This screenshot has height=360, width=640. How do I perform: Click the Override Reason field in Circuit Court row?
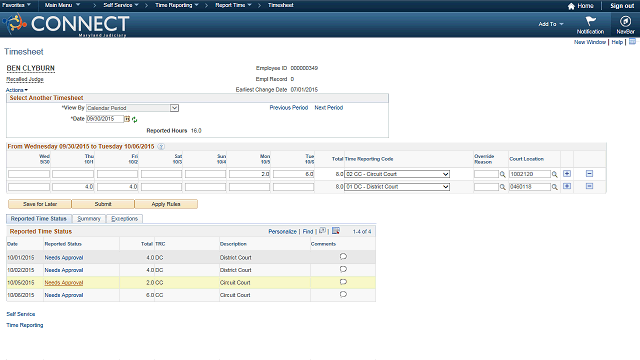[x=486, y=174]
